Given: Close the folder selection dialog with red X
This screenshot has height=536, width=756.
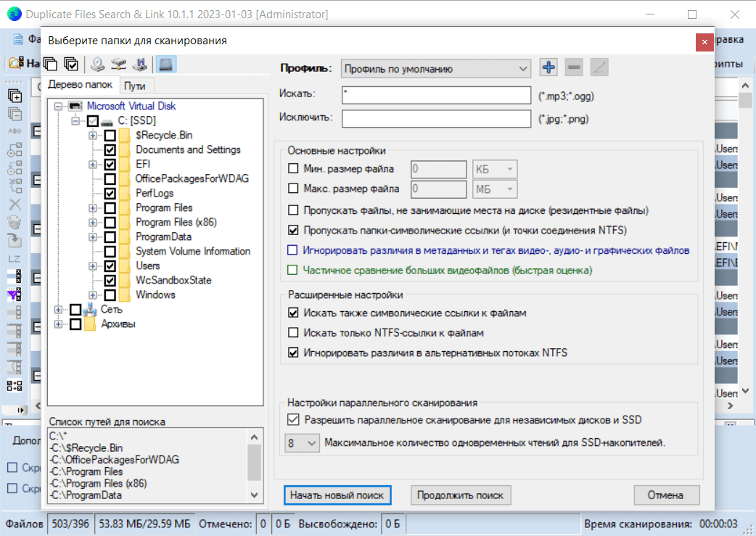Looking at the screenshot, I should 704,42.
